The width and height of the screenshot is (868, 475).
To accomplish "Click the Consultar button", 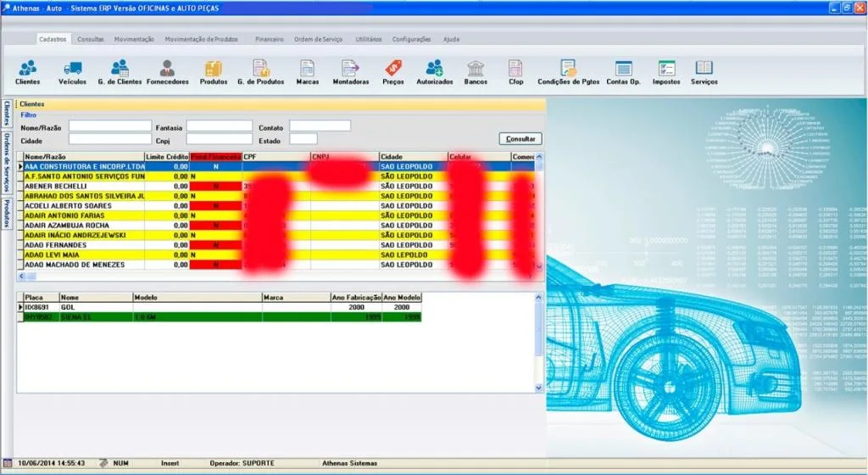I will pyautogui.click(x=520, y=139).
